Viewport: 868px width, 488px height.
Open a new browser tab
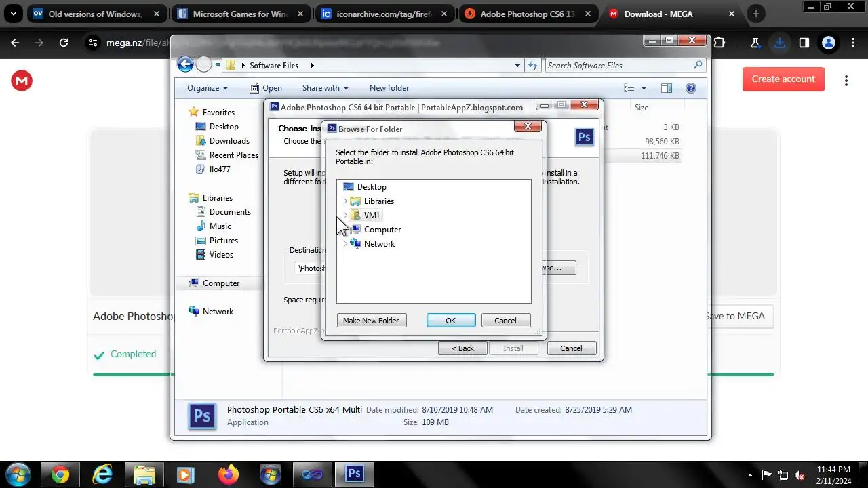coord(756,14)
